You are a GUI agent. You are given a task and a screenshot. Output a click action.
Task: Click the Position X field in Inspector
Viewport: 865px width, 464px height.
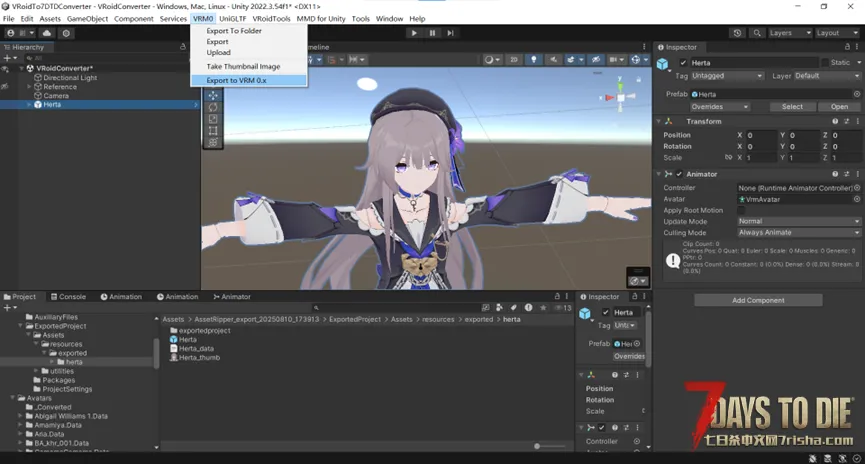click(x=761, y=135)
